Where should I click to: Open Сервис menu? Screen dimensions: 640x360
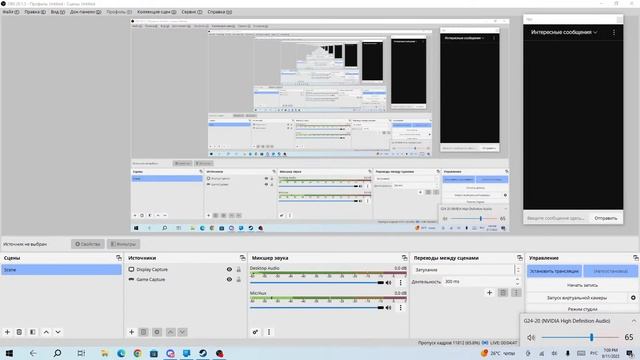point(192,12)
